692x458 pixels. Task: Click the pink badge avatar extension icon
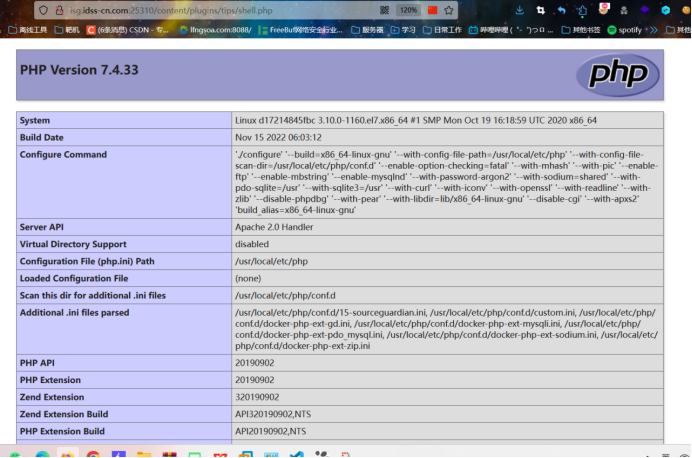click(x=604, y=9)
